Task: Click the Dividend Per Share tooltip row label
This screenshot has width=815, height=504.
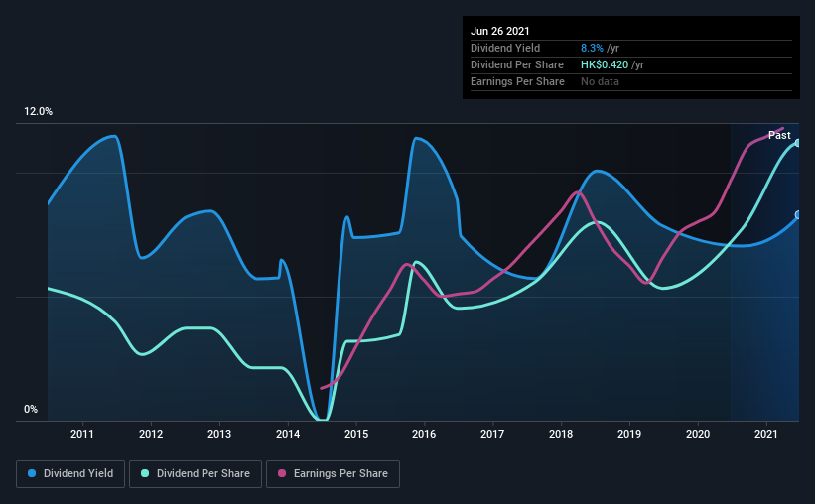Action: (x=516, y=64)
